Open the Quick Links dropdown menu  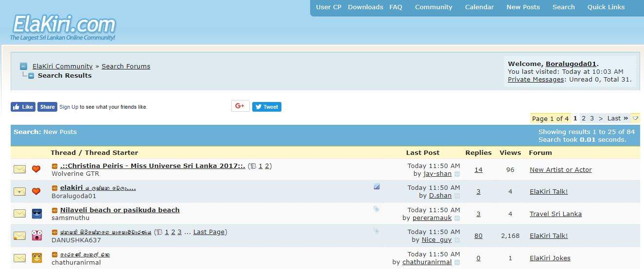pos(606,7)
